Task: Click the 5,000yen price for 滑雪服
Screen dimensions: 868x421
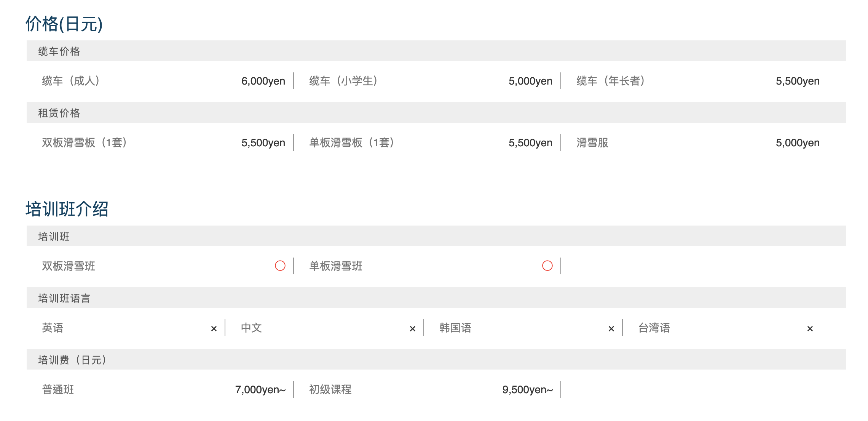Action: point(798,142)
